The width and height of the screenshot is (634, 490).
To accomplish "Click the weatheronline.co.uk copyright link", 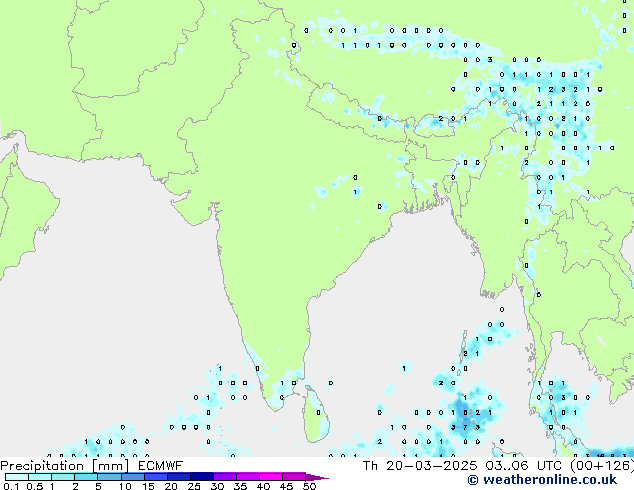I will 542,480.
